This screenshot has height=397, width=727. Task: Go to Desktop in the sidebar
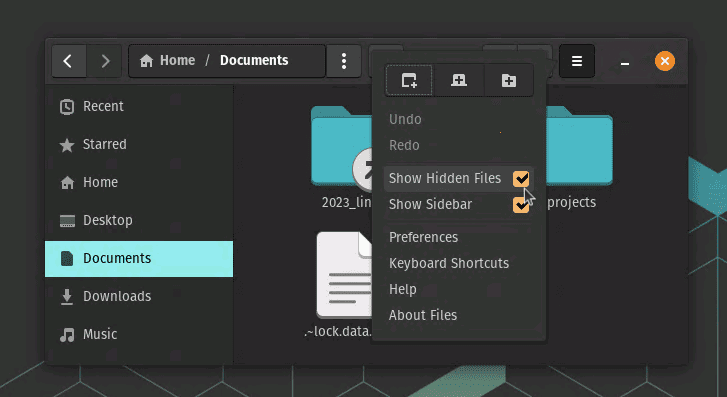[139, 221]
